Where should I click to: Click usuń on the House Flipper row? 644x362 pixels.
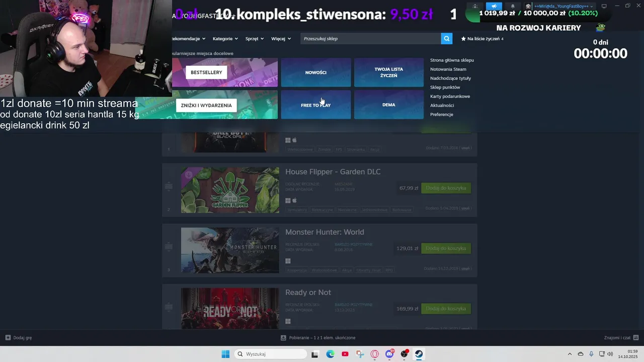(x=465, y=208)
